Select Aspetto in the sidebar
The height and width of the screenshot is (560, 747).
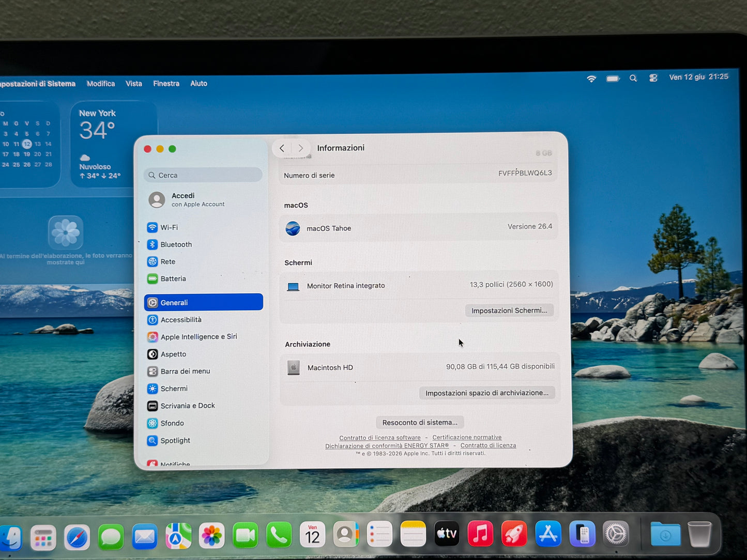203,354
